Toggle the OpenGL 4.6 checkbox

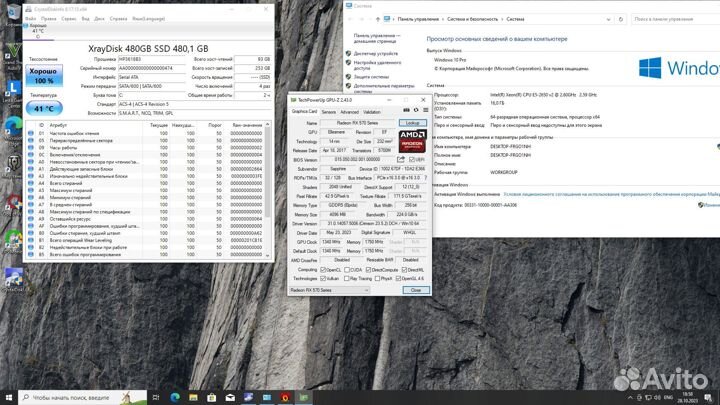398,279
